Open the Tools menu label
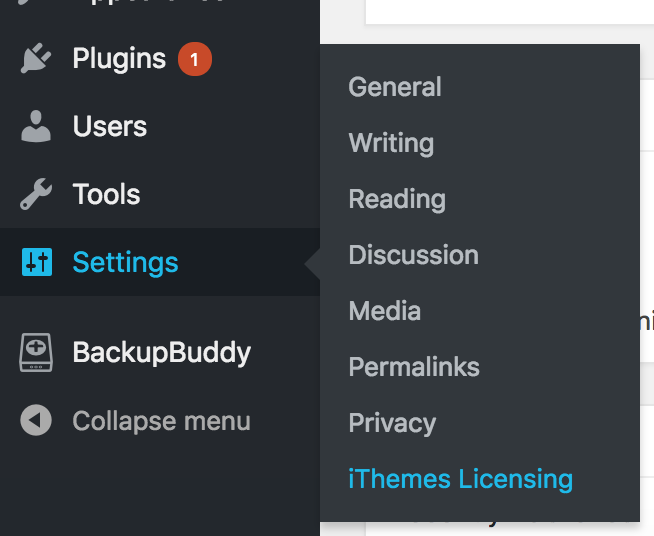The image size is (654, 536). [106, 194]
